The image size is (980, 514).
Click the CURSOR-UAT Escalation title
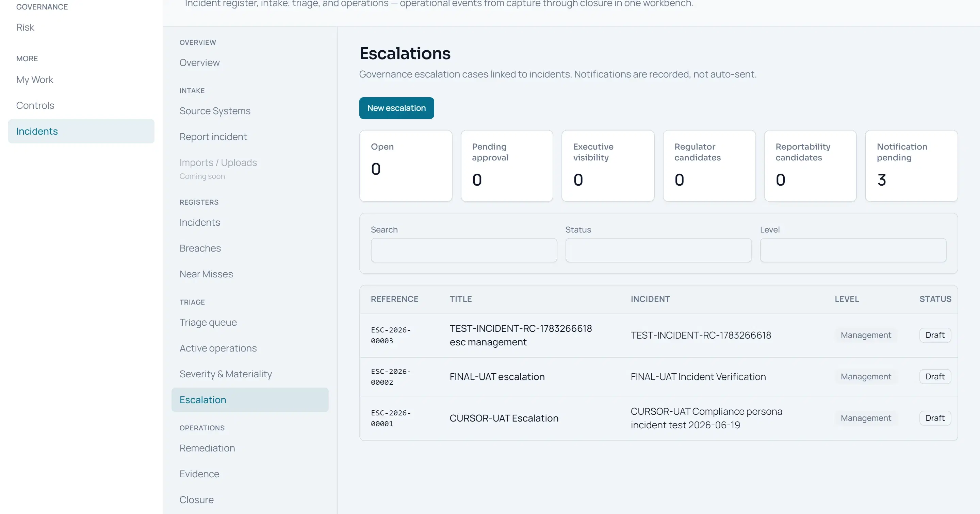[504, 418]
